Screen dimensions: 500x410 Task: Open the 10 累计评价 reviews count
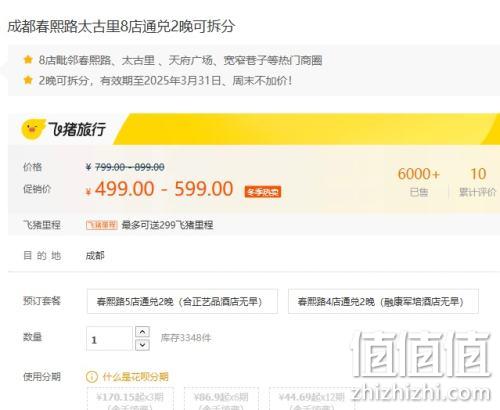point(478,183)
